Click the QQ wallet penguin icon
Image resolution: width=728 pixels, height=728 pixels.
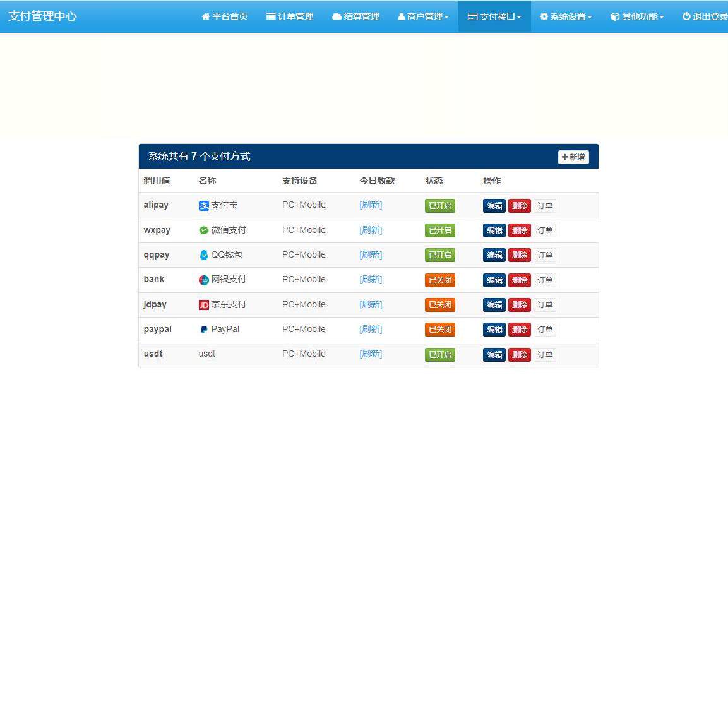(x=204, y=255)
